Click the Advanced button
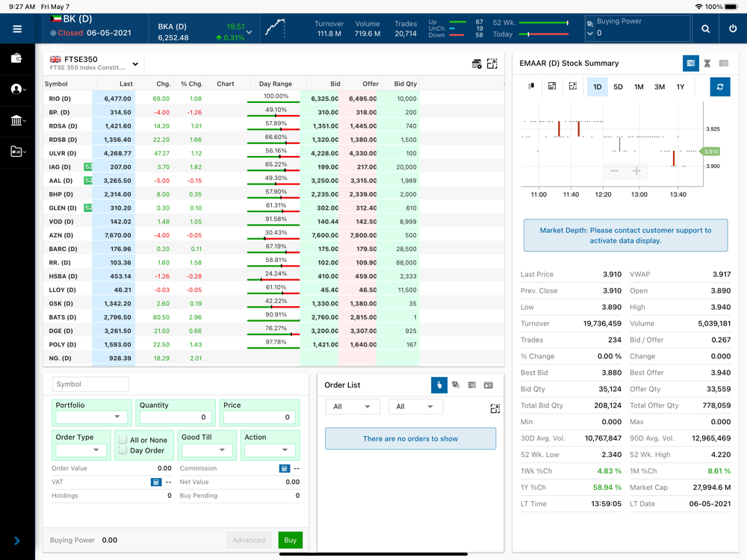The height and width of the screenshot is (560, 747). click(249, 540)
